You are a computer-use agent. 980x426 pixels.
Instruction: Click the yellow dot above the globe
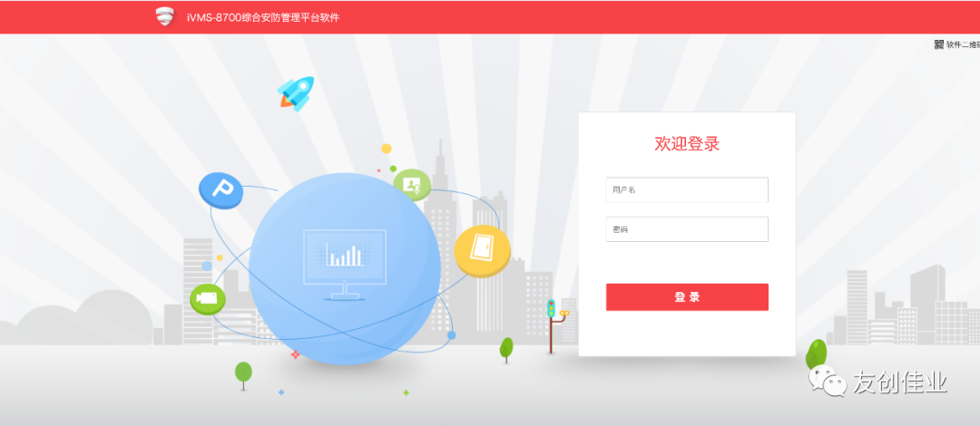[387, 149]
